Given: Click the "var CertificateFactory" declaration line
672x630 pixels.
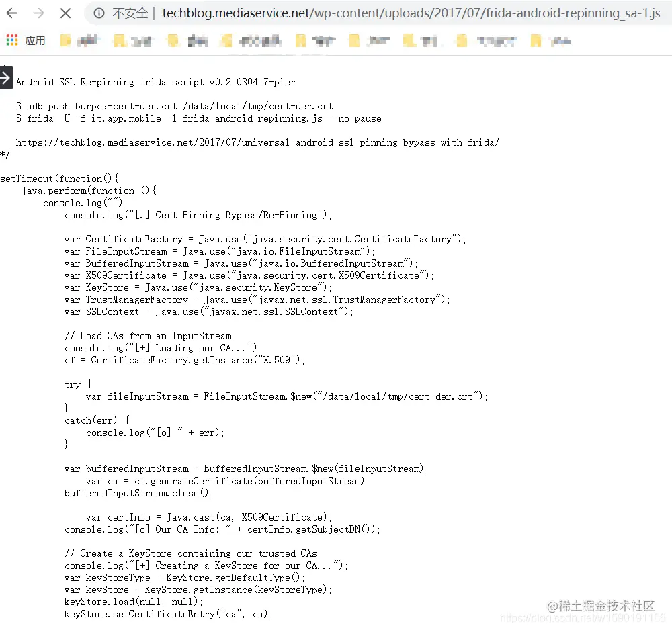Looking at the screenshot, I should 265,239.
